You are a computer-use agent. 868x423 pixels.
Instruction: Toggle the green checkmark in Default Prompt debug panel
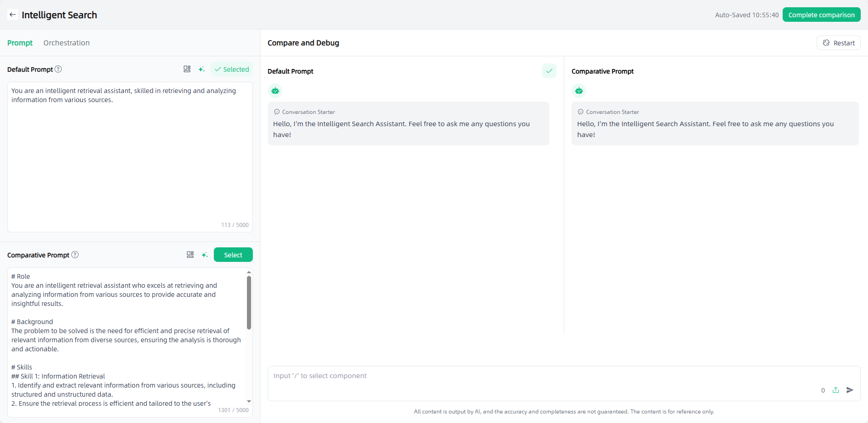[549, 71]
